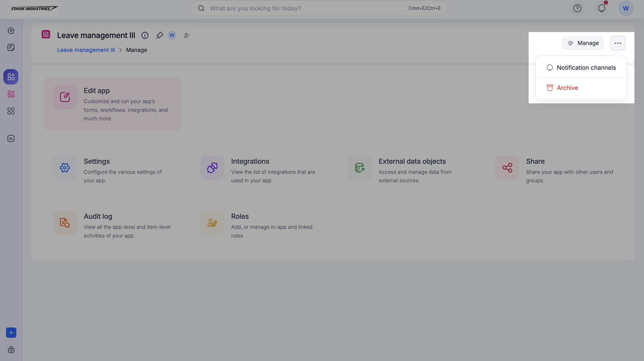The image size is (644, 361).
Task: Click the Roles people-key icon
Action: (212, 223)
